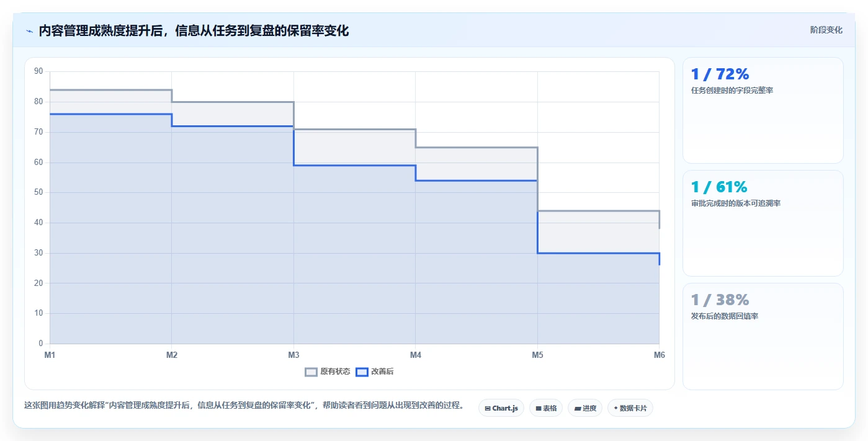Click the icon inside the 表格 chip
The width and height of the screenshot is (868, 441).
click(x=539, y=408)
